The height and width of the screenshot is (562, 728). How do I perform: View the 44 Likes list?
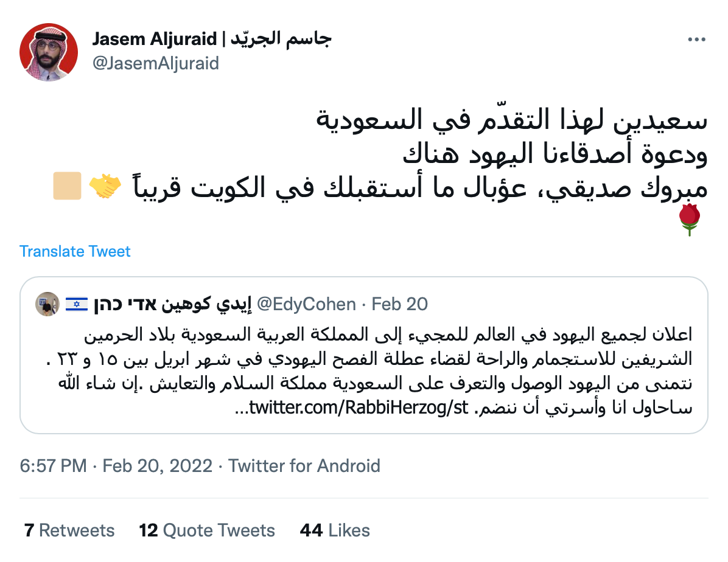pos(335,530)
